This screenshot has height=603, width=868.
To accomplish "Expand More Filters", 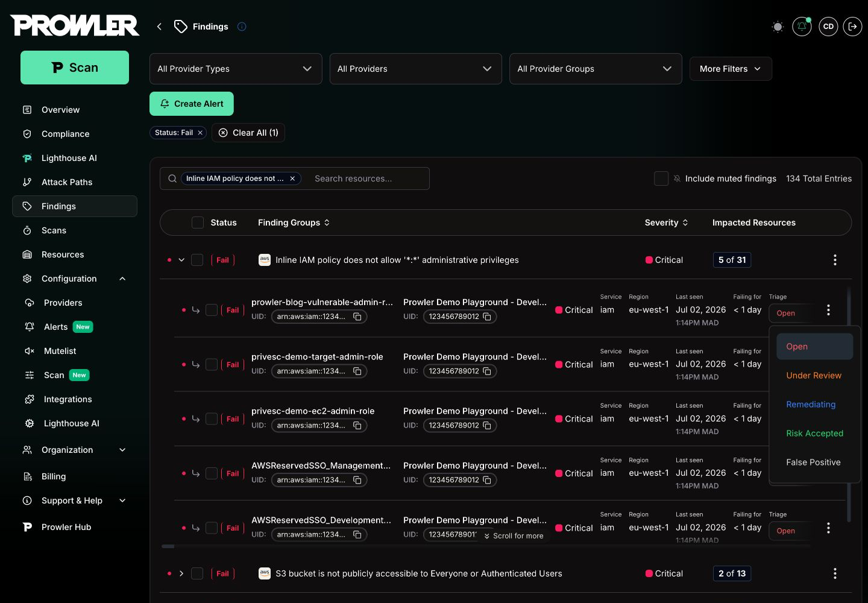I will point(731,69).
